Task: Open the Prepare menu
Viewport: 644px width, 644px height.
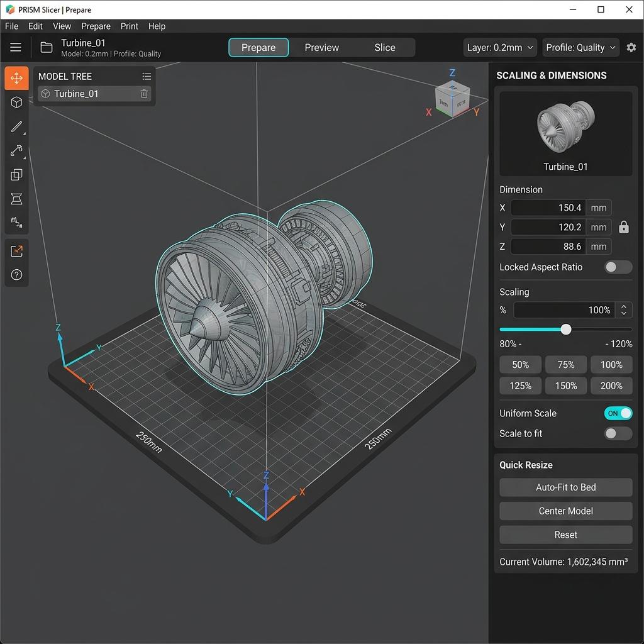Action: tap(96, 26)
